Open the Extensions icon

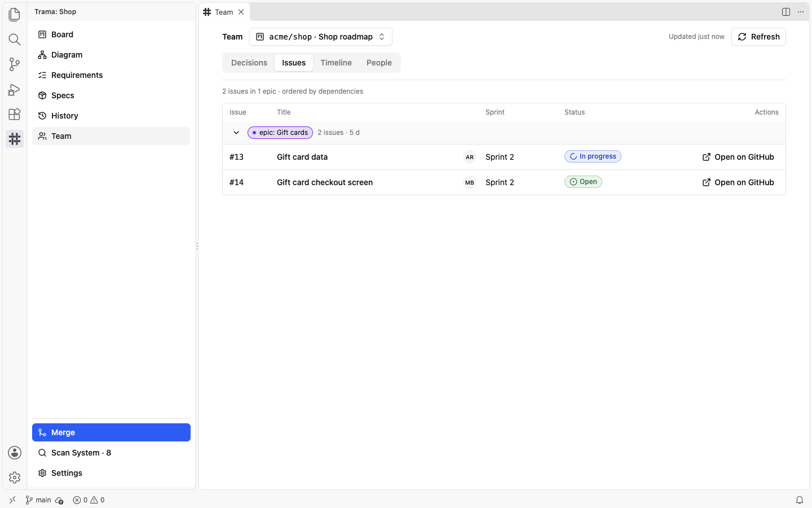tap(15, 114)
